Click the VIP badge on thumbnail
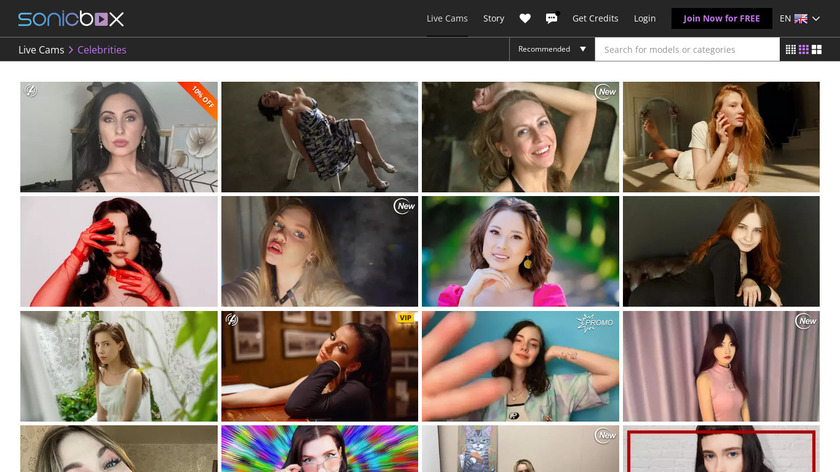The height and width of the screenshot is (472, 840). 405,318
